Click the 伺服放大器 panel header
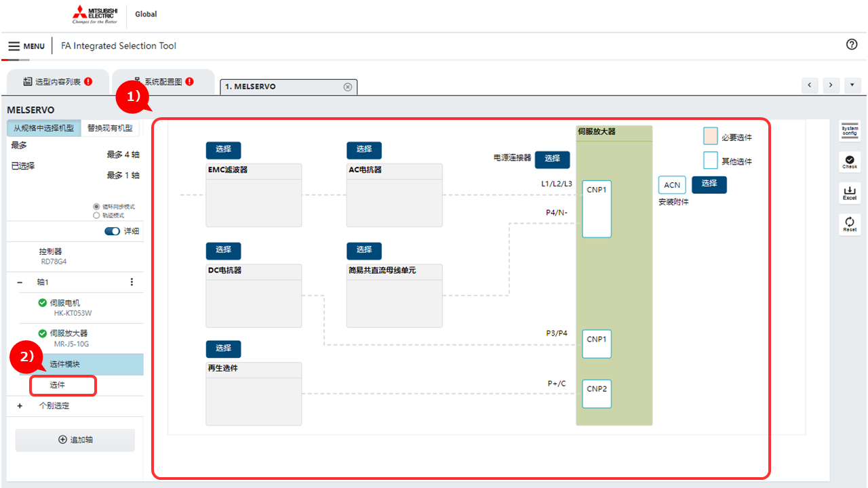The height and width of the screenshot is (488, 868). 614,133
